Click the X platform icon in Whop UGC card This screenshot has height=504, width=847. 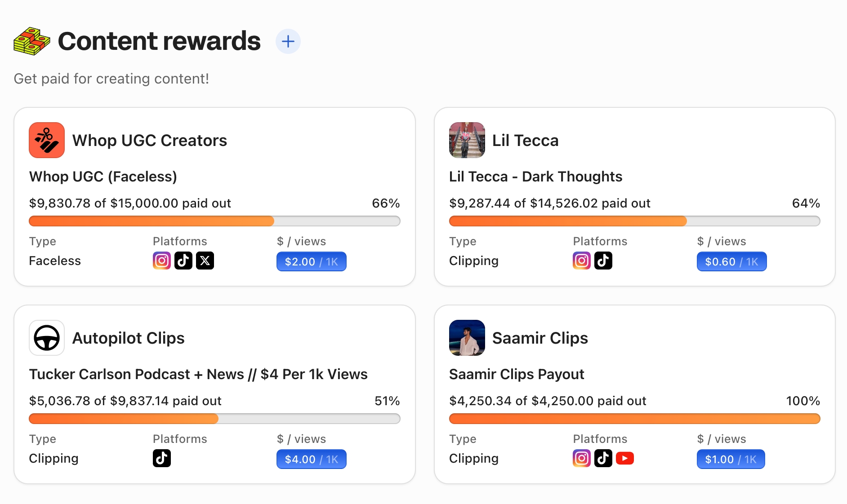[x=205, y=261]
